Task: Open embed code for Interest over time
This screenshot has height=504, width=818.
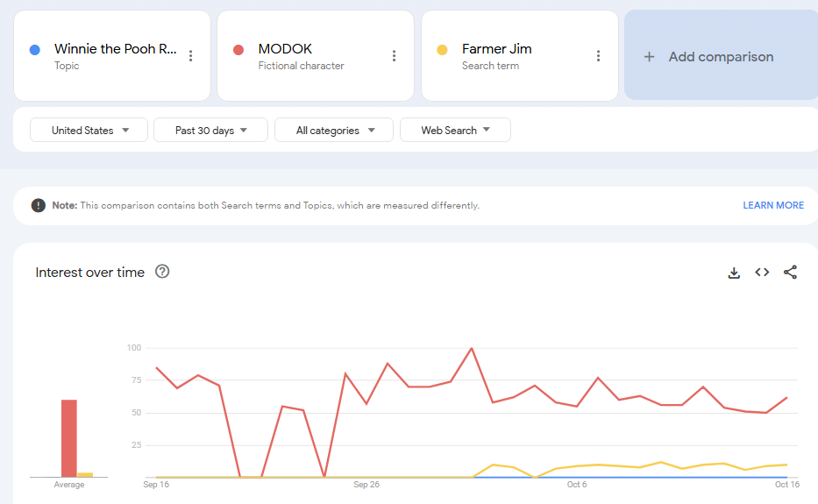Action: click(762, 273)
